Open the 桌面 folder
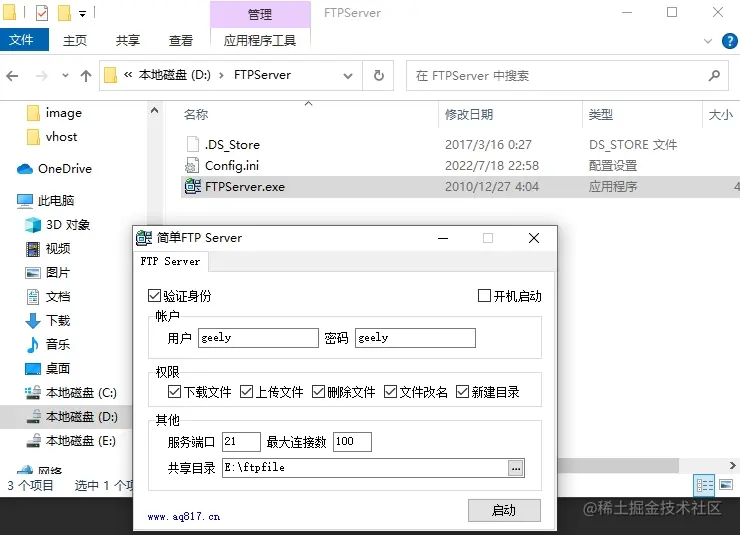The image size is (740, 535). tap(48, 368)
